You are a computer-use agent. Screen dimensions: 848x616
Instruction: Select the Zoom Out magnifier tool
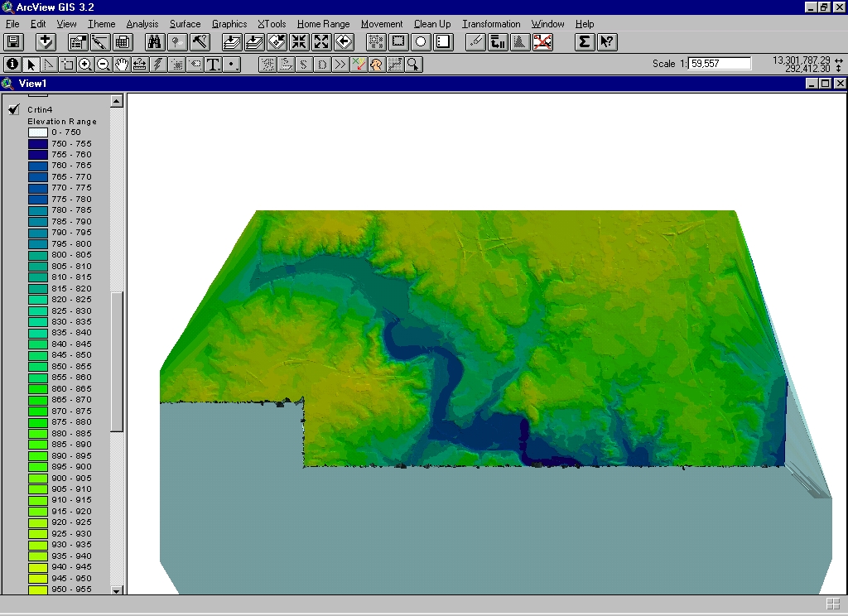coord(104,65)
